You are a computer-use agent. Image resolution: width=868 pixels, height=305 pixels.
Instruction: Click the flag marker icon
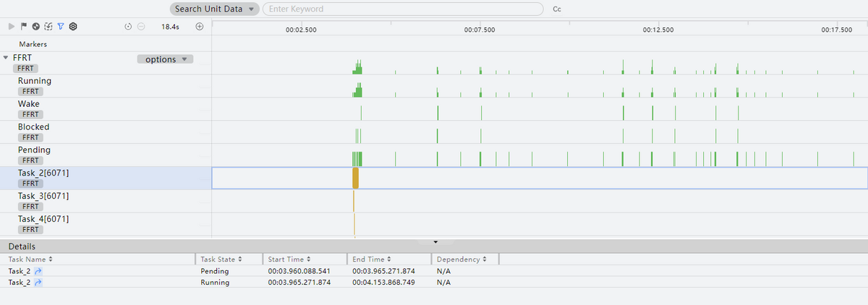23,26
